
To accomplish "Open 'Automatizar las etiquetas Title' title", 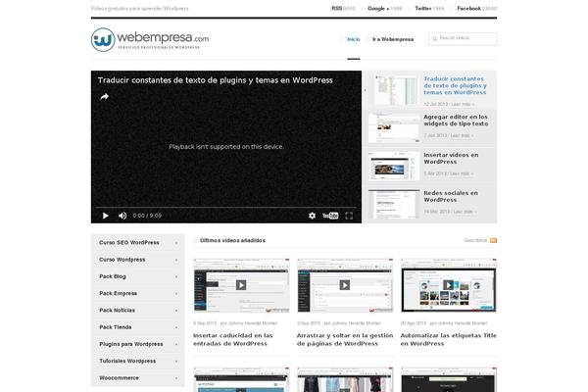I will pos(449,339).
